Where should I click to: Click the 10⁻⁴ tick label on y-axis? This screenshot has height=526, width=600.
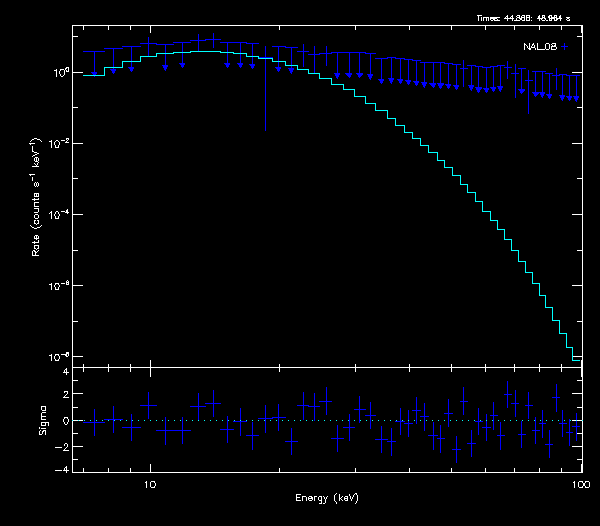60,215
